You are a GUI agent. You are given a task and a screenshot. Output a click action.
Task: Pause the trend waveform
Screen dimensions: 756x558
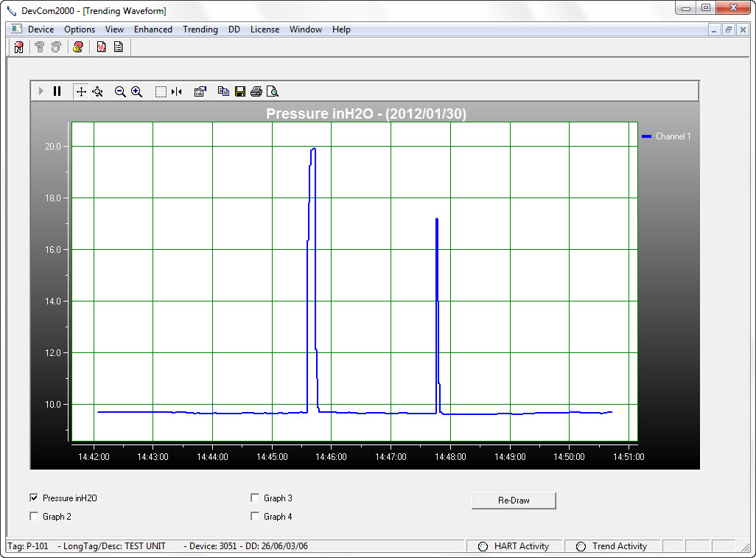(x=57, y=91)
